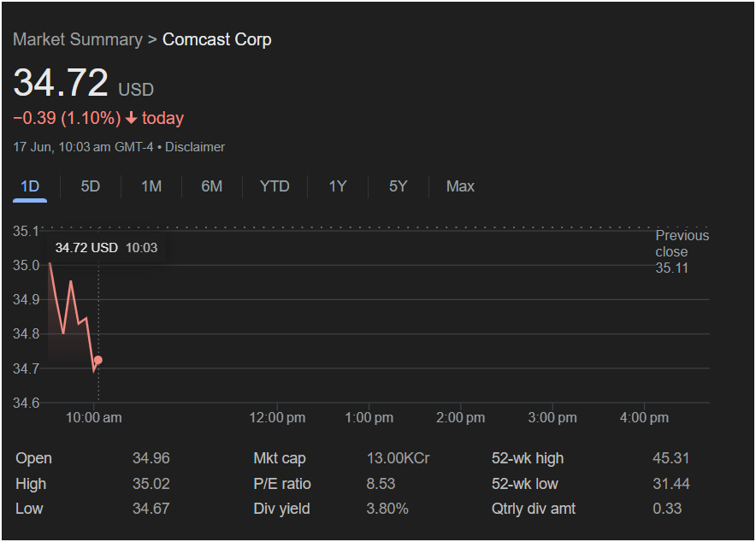Click the Previous close 35.11 label
This screenshot has width=756, height=542.
pos(682,251)
